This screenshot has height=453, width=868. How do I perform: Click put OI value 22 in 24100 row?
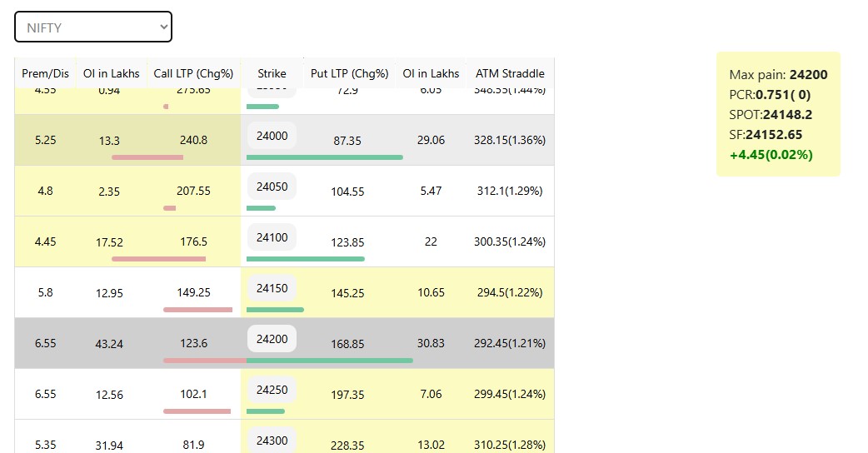point(431,241)
